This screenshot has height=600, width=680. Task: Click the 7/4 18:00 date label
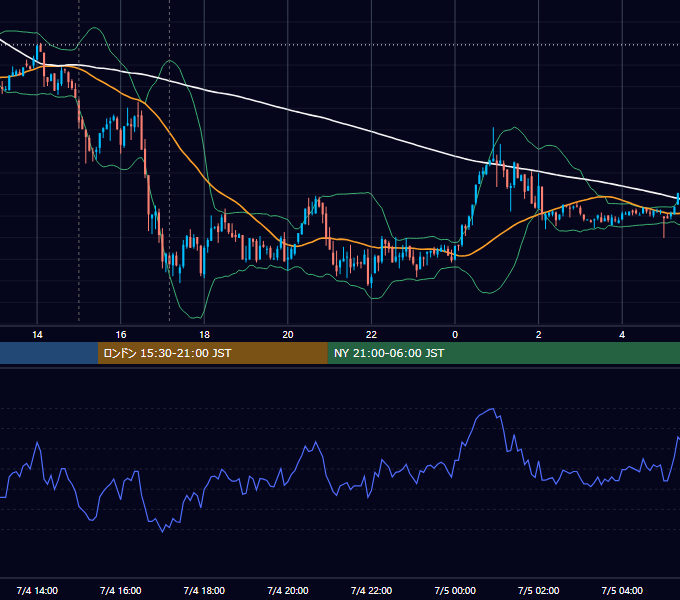tap(204, 590)
